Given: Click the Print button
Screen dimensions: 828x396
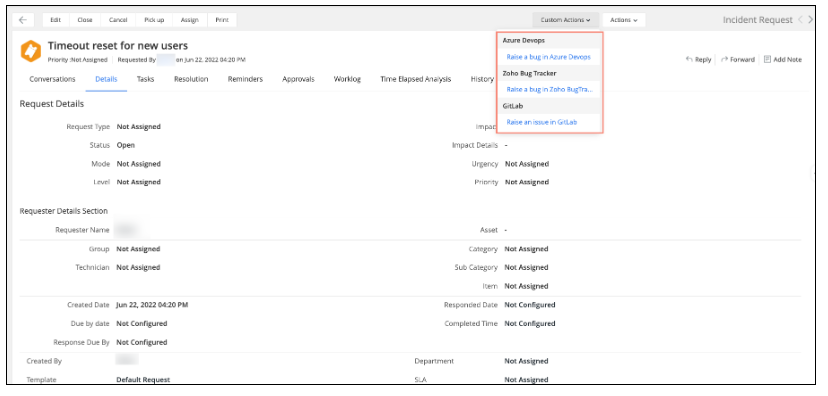Looking at the screenshot, I should pos(222,20).
